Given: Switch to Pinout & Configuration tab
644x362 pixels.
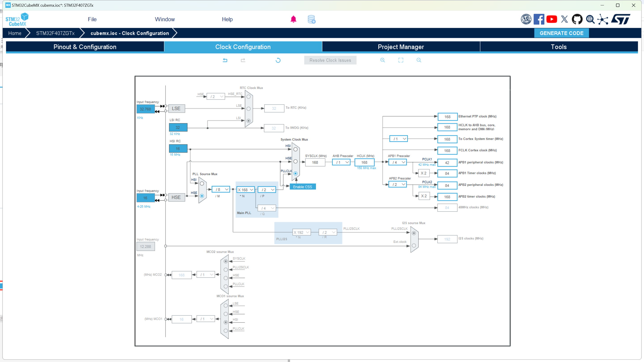Looking at the screenshot, I should point(85,47).
